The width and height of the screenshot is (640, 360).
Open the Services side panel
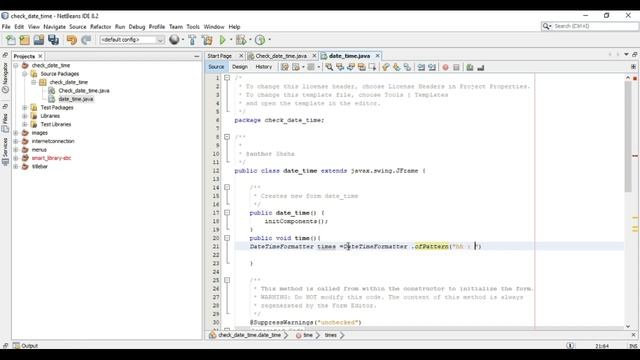(x=5, y=151)
